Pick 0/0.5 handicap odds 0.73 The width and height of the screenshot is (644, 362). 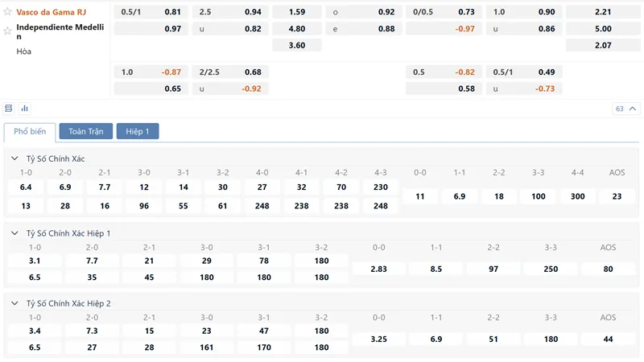tap(444, 12)
